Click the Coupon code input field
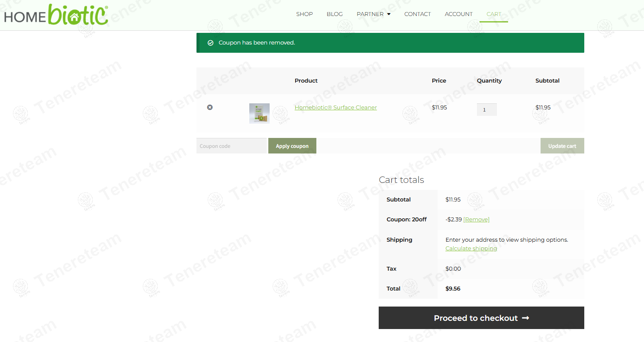Screen dimensions: 644x342 coord(232,146)
